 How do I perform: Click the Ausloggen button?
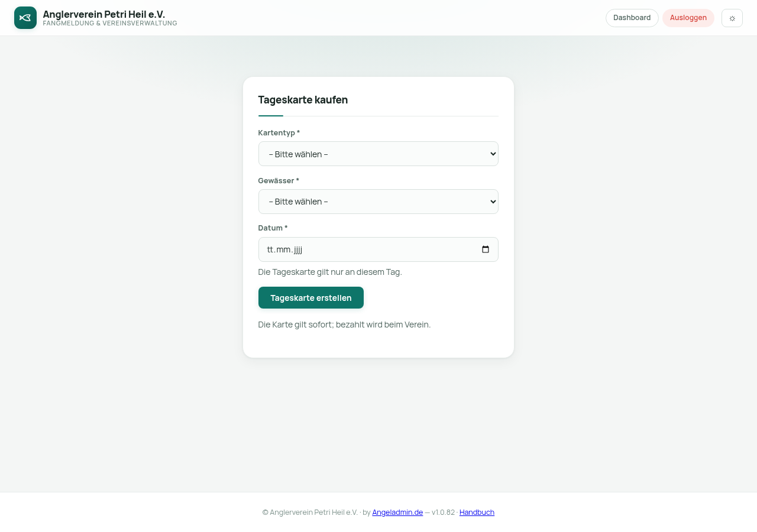pos(688,18)
